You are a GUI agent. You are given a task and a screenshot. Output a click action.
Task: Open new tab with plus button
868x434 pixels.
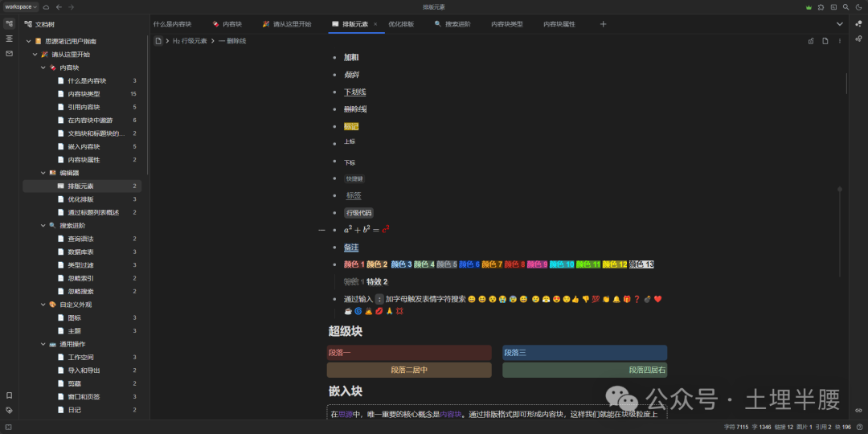604,24
